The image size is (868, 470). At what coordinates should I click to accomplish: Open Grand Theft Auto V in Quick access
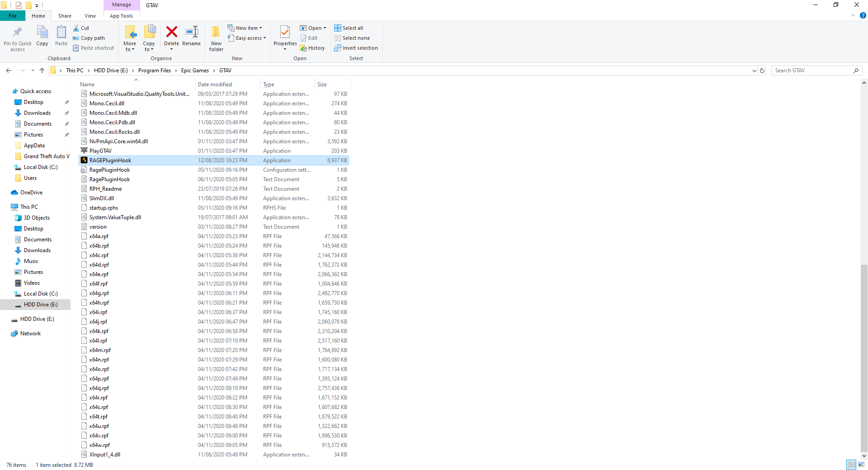42,156
